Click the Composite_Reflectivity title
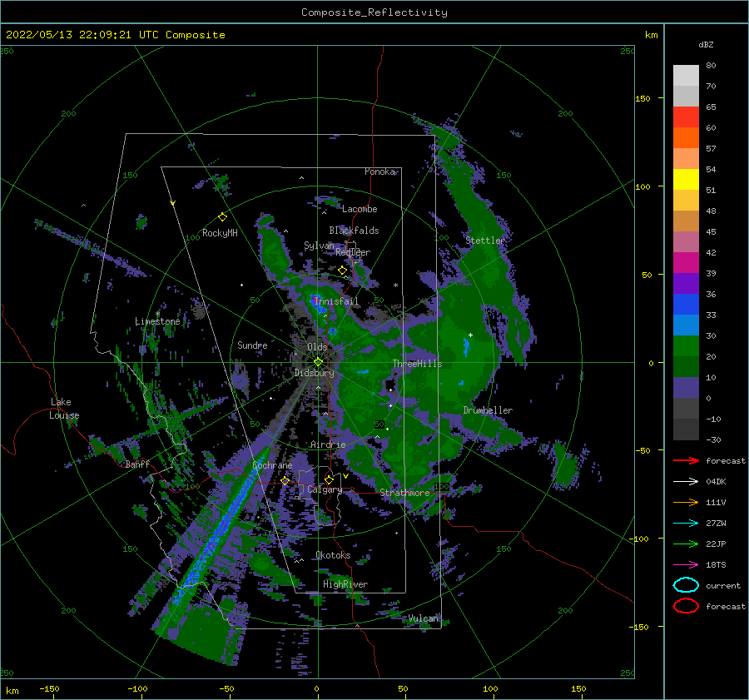Image resolution: width=749 pixels, height=700 pixels. coord(374,12)
